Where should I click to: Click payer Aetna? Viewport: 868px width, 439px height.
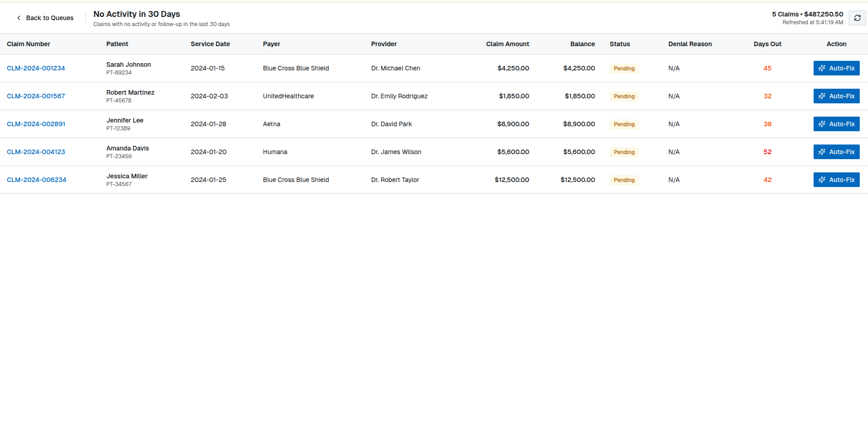(272, 124)
